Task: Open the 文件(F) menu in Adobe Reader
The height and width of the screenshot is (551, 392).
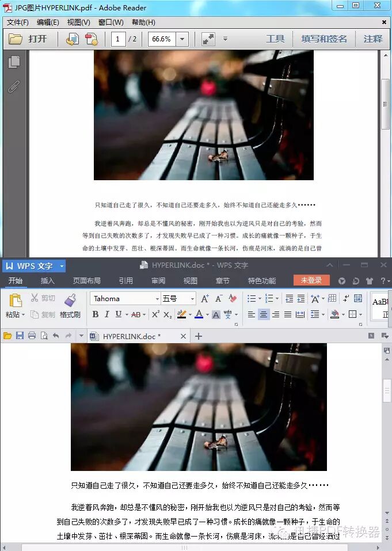Action: click(x=18, y=22)
